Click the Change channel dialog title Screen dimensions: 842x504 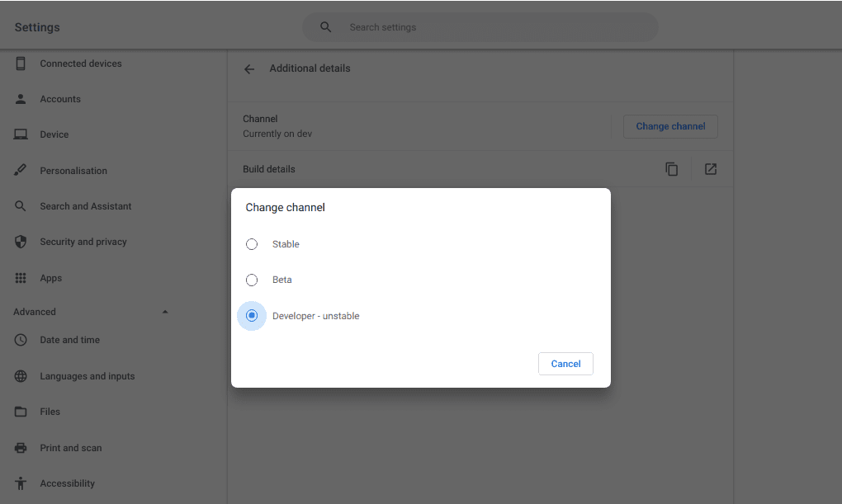[285, 207]
